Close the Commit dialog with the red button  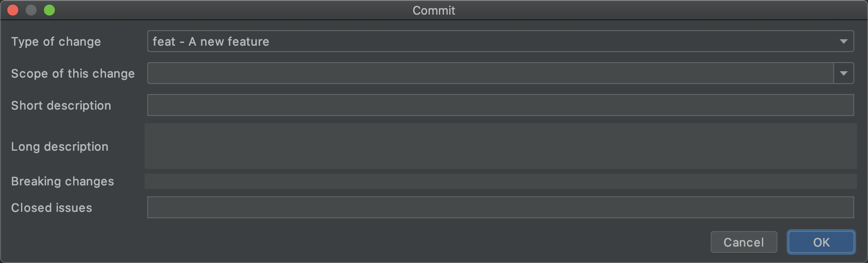pyautogui.click(x=13, y=10)
